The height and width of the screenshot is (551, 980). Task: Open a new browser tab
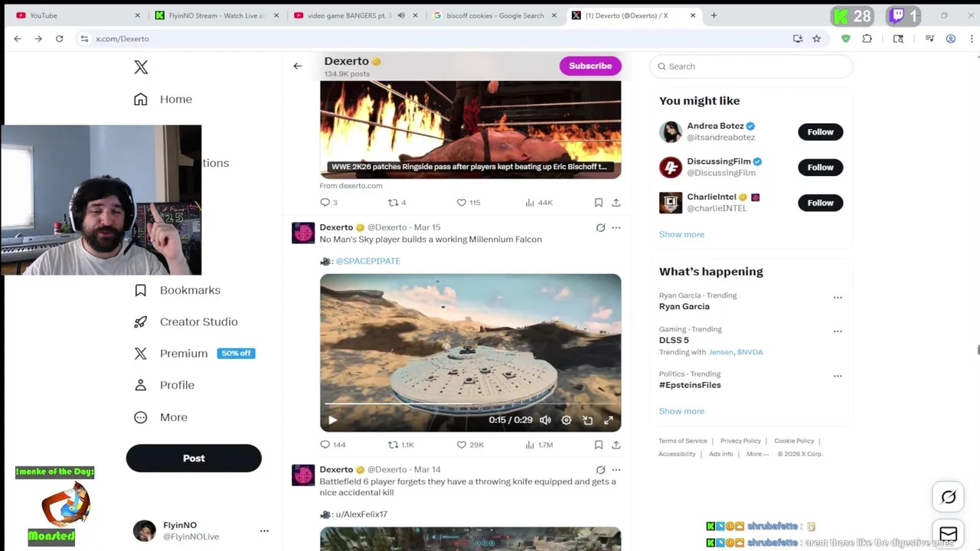(x=714, y=15)
